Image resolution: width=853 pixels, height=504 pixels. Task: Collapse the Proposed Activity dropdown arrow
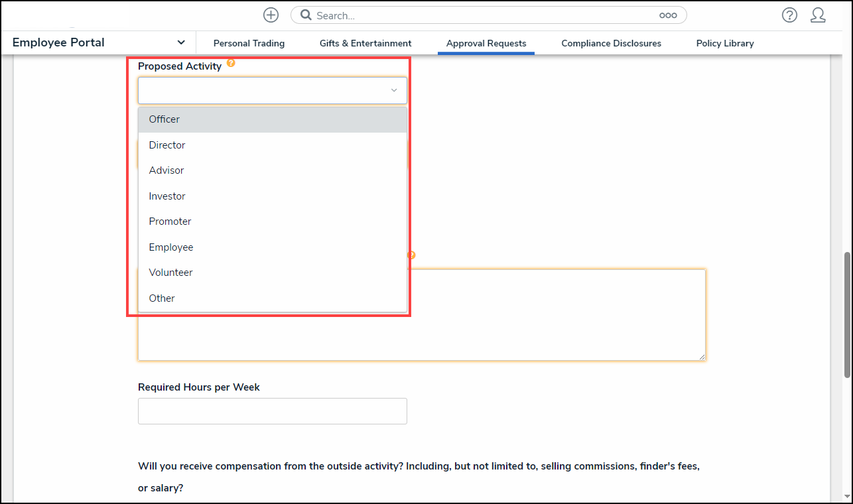tap(393, 90)
